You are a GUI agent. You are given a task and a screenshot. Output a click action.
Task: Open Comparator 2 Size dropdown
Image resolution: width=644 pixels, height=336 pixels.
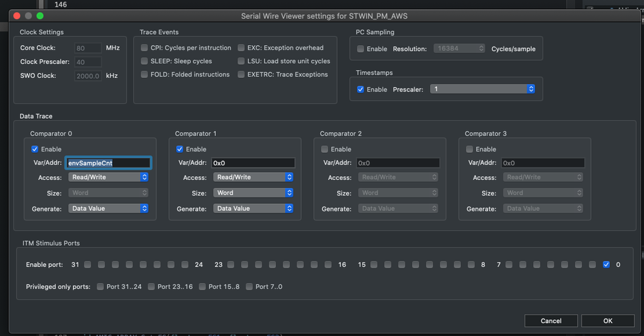click(x=398, y=193)
